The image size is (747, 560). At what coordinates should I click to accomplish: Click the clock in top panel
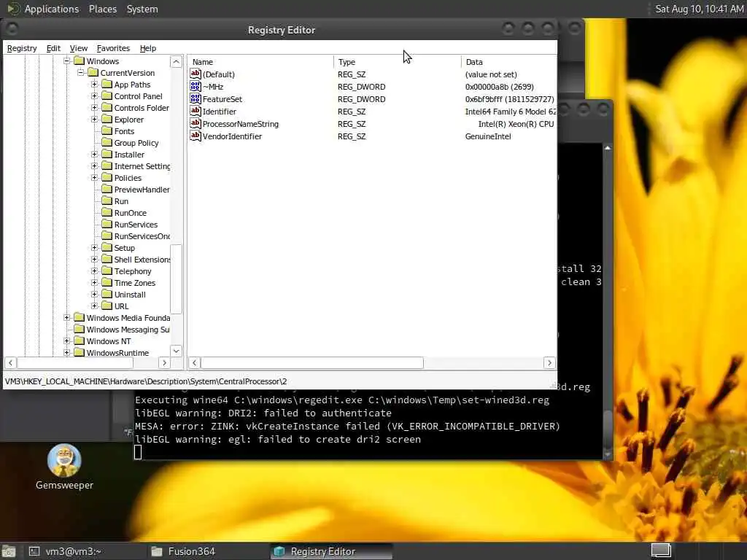[x=699, y=9]
